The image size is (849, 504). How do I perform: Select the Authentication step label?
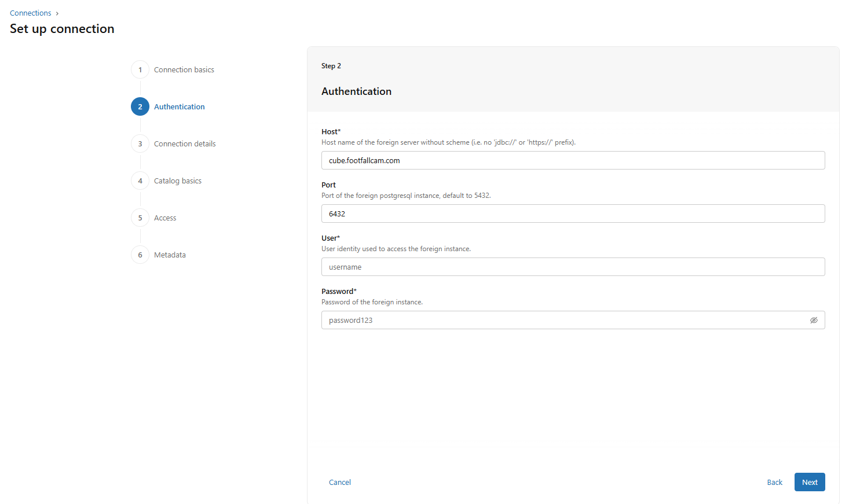point(180,106)
